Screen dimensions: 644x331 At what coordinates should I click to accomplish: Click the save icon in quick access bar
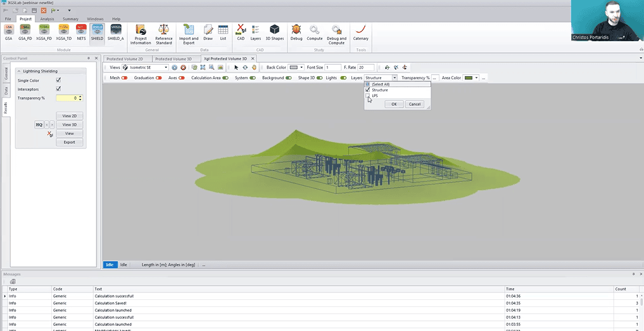(x=34, y=10)
